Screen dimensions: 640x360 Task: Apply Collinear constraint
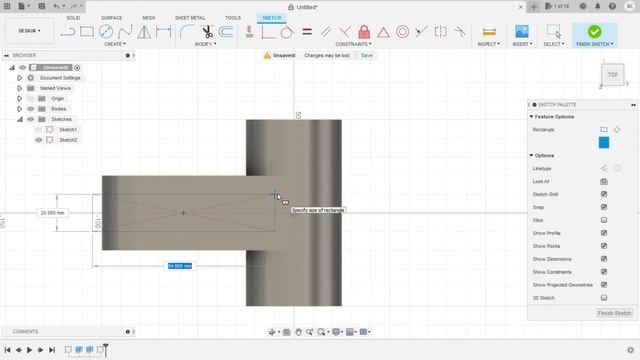coord(421,32)
